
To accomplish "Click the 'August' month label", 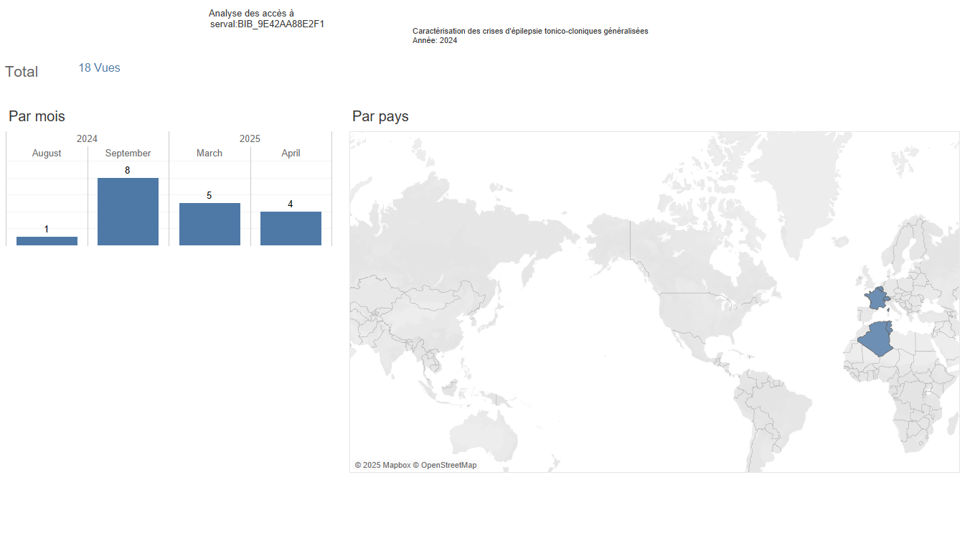I will pos(47,153).
